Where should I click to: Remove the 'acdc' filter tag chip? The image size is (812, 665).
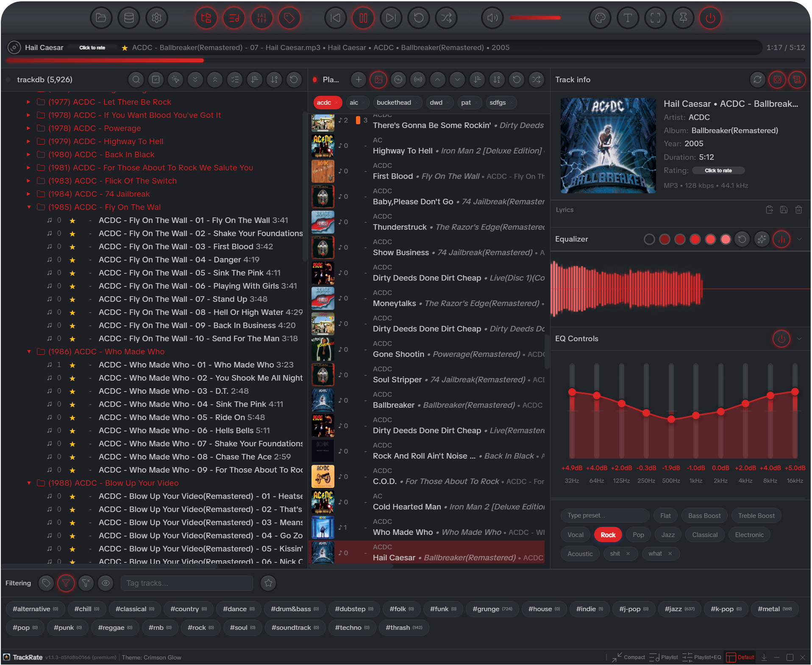[x=336, y=103]
